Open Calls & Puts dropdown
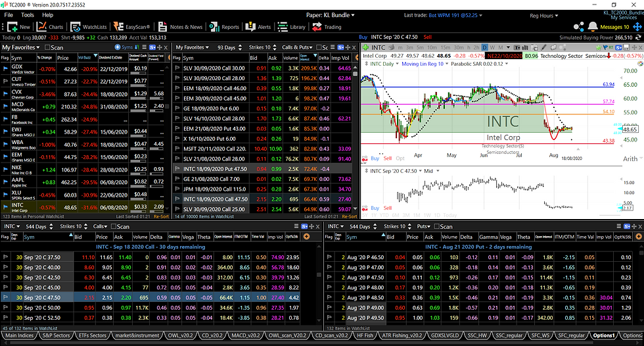 [x=297, y=47]
